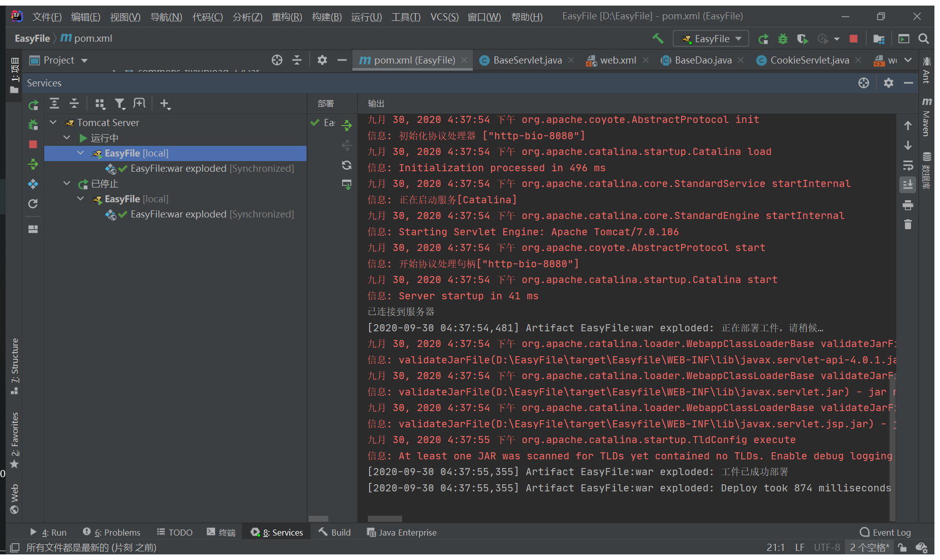Open the Build tool window

click(335, 532)
